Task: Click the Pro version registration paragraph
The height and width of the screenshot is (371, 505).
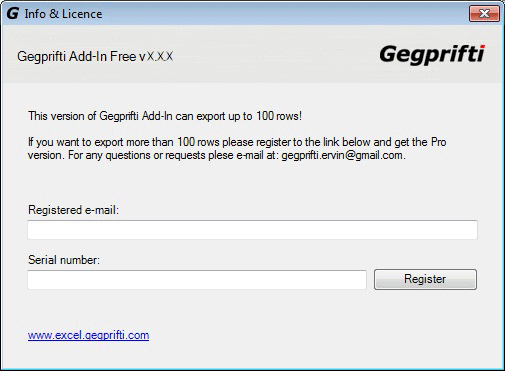Action: tap(237, 149)
